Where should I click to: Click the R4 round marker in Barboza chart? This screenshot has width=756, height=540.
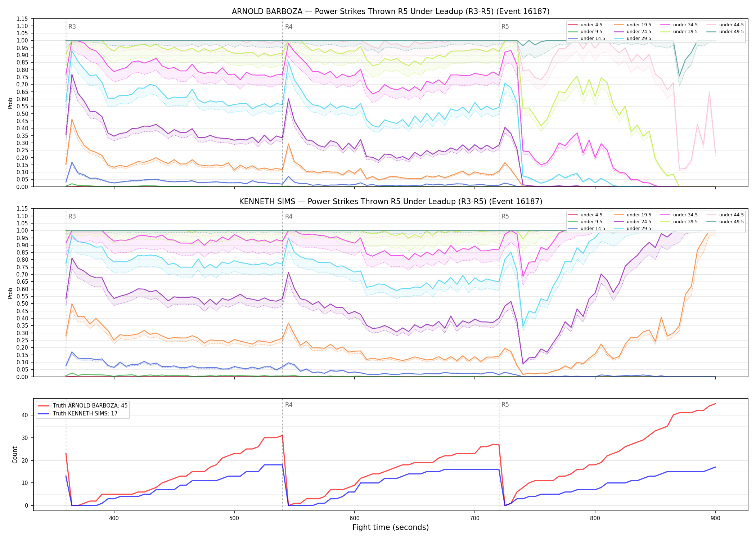(x=289, y=27)
